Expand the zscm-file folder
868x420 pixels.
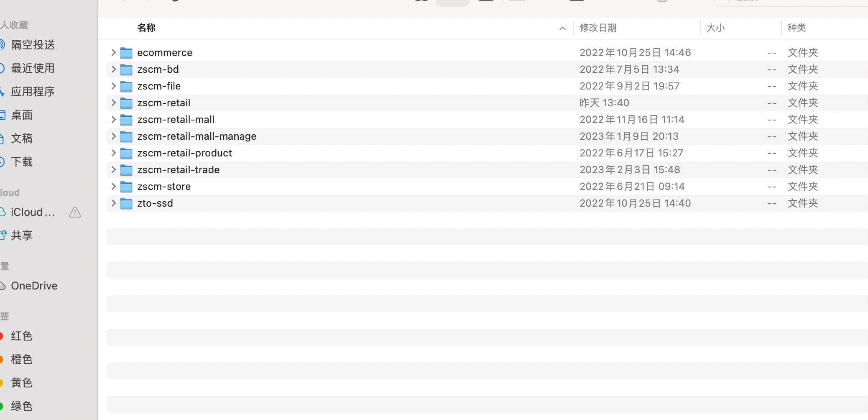pyautogui.click(x=113, y=86)
